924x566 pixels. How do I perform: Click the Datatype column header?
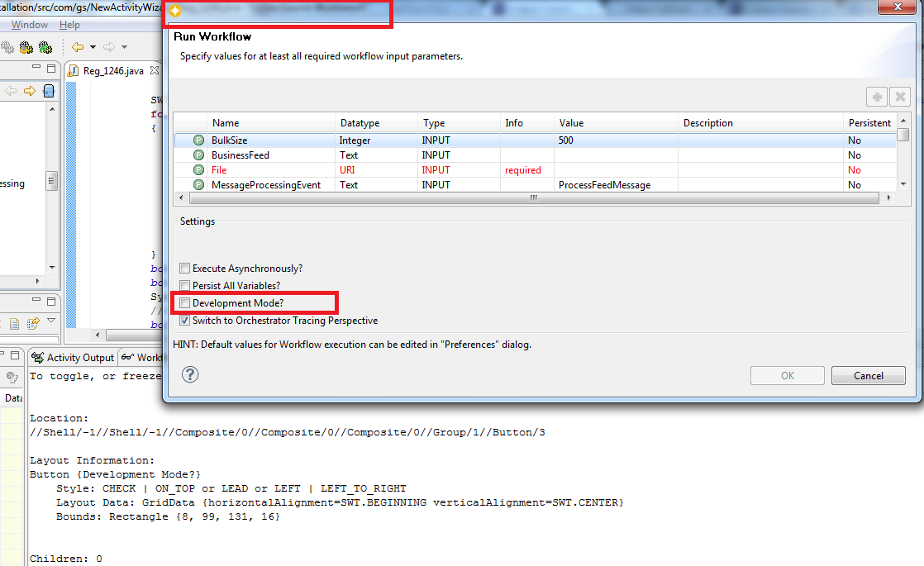(377, 123)
